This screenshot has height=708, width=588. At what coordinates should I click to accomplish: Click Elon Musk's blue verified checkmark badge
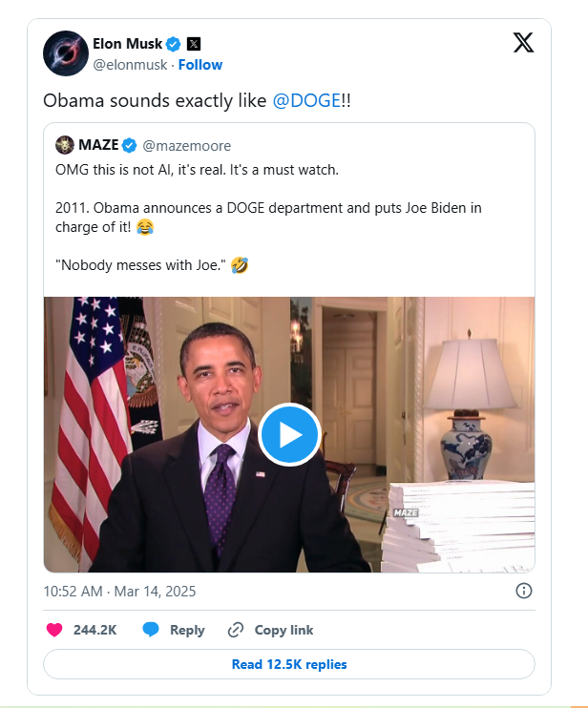[x=173, y=44]
